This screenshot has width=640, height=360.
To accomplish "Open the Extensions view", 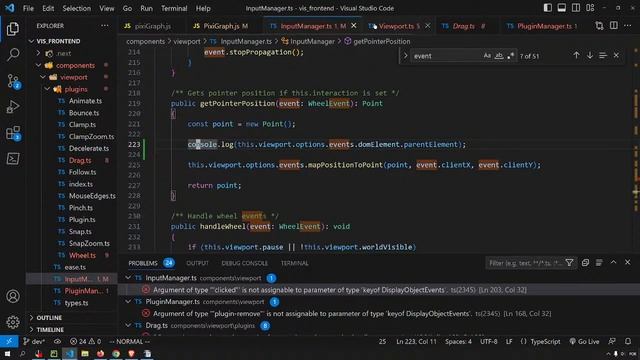I will pos(13,133).
